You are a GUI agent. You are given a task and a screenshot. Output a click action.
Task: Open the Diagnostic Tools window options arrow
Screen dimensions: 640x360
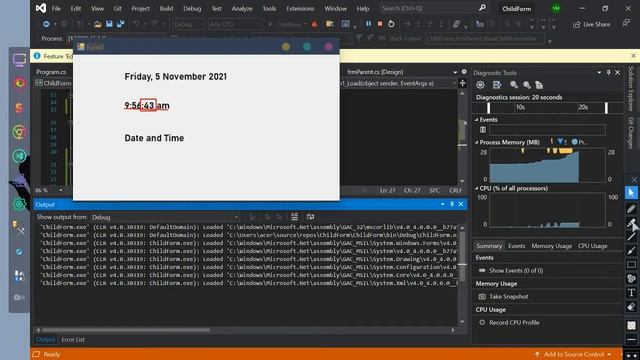pyautogui.click(x=599, y=72)
